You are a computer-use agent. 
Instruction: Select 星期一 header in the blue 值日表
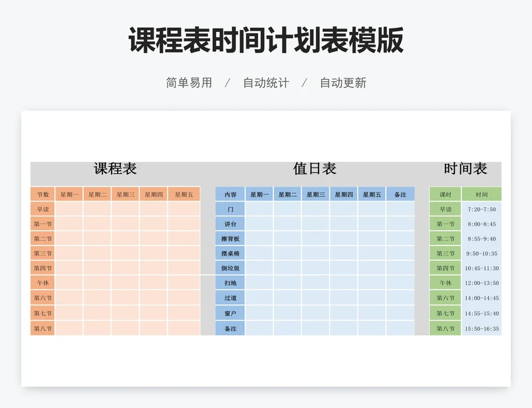(259, 194)
